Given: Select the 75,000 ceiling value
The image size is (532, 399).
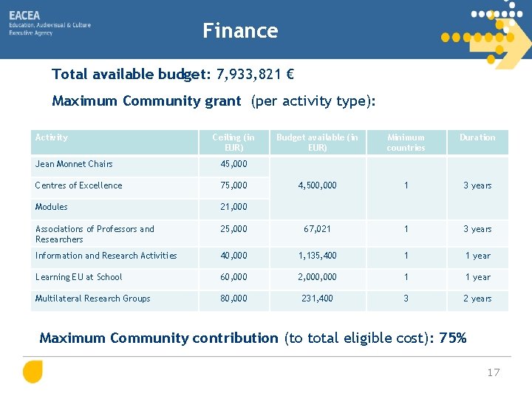Looking at the screenshot, I should coord(233,185).
